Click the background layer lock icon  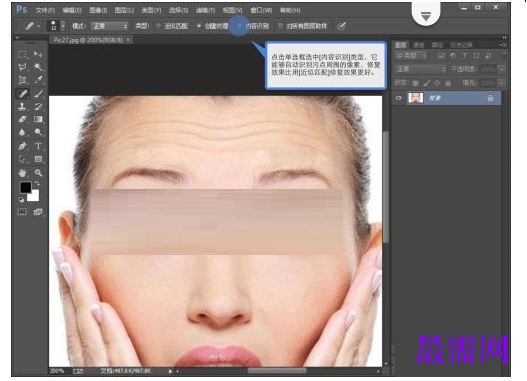tap(491, 98)
